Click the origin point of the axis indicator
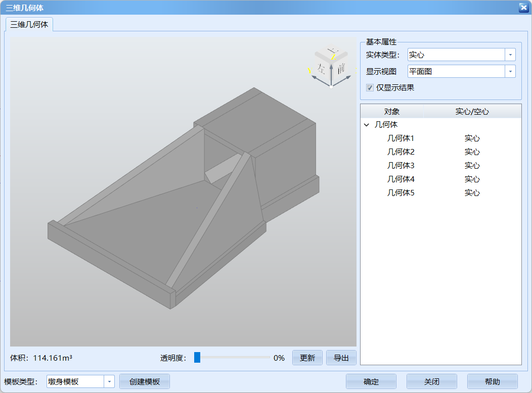 [331, 86]
